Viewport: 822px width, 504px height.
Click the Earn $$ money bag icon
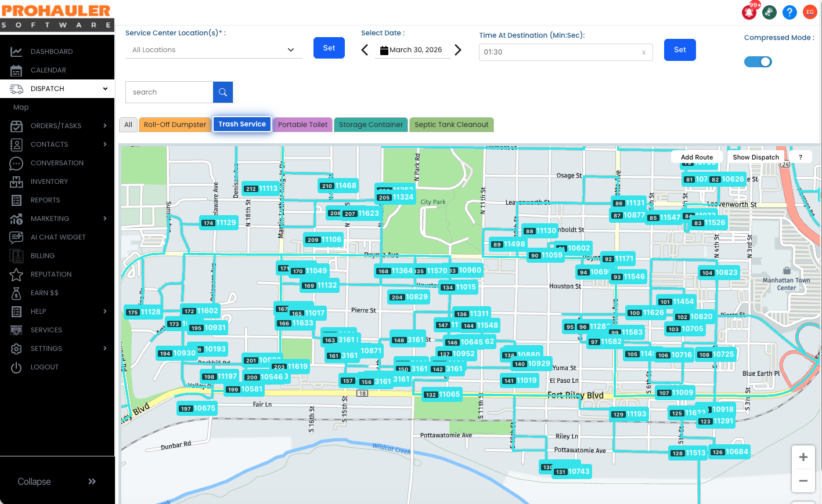click(x=16, y=293)
